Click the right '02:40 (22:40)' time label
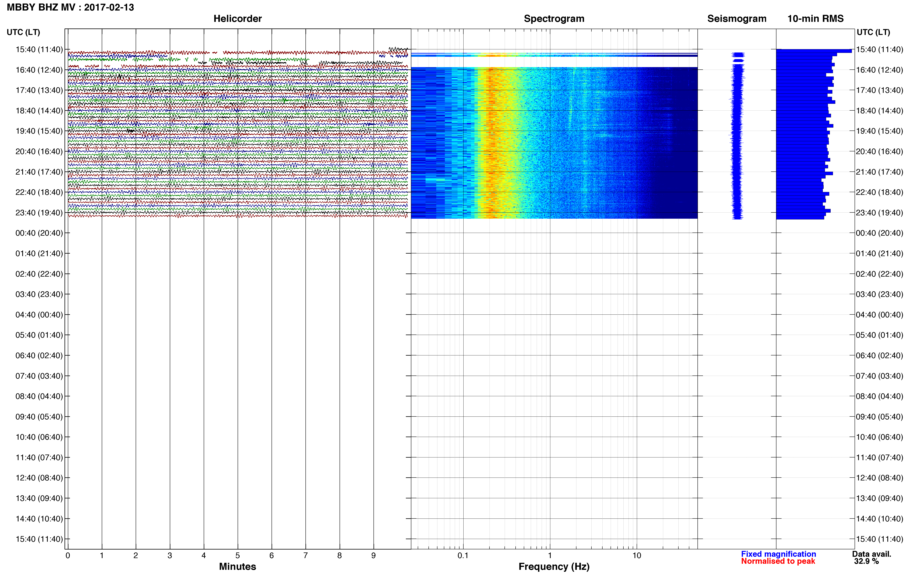924x578 pixels. coord(879,274)
